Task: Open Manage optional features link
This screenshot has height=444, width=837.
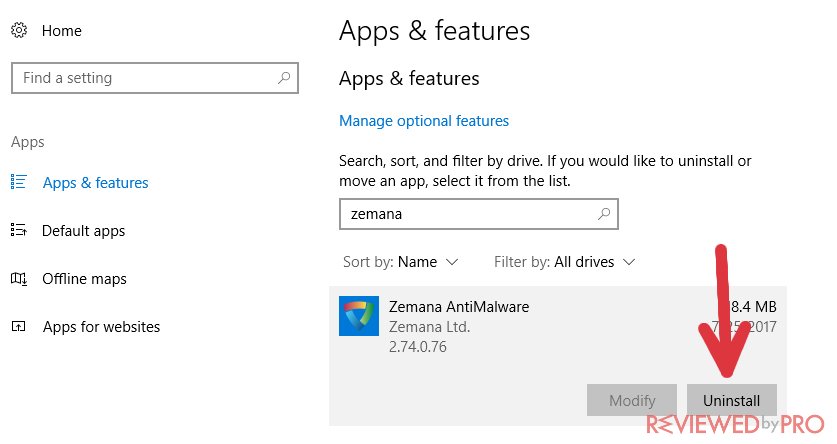Action: (x=424, y=121)
